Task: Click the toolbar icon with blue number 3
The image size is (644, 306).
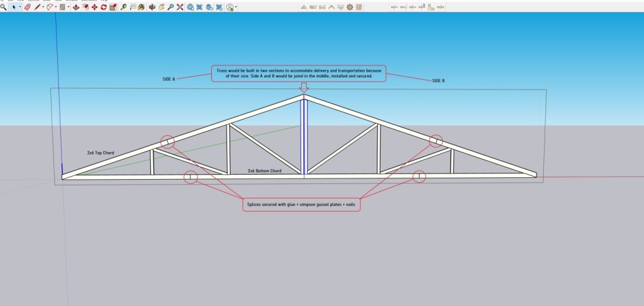Action: 422,7
